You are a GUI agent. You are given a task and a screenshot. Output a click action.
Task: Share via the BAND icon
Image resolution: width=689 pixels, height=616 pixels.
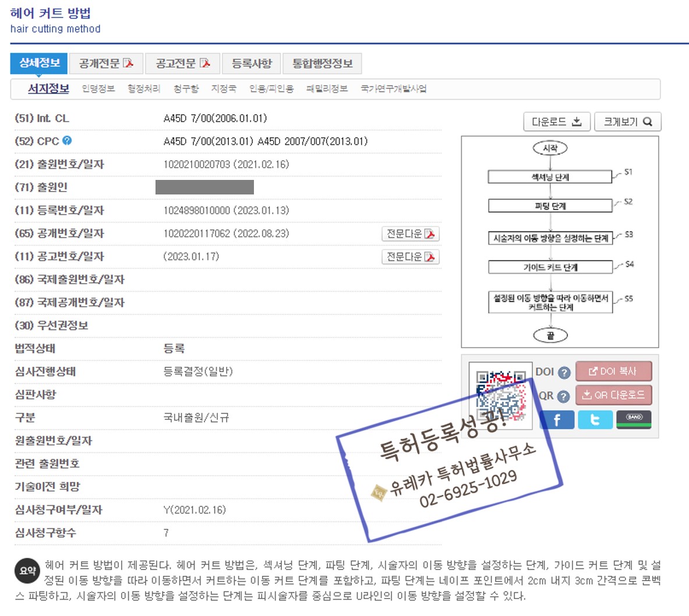coord(634,419)
